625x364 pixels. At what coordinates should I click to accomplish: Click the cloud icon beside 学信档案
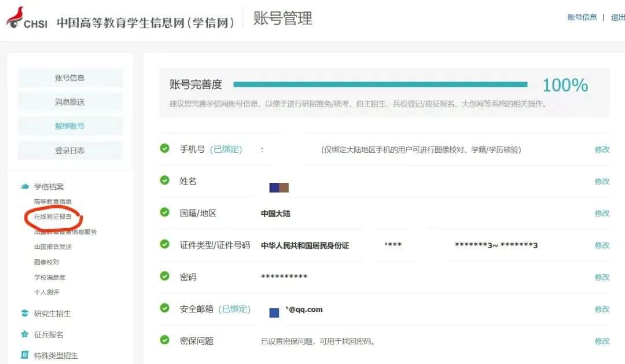pyautogui.click(x=24, y=186)
